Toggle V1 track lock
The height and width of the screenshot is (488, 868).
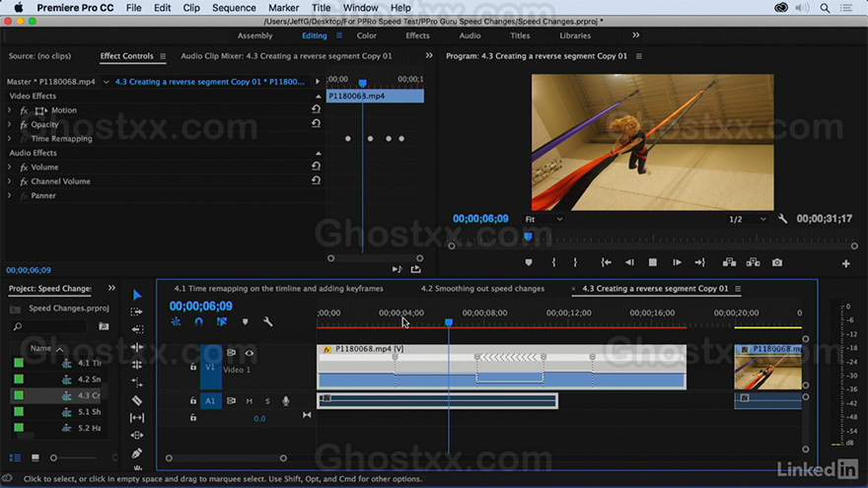tap(193, 367)
